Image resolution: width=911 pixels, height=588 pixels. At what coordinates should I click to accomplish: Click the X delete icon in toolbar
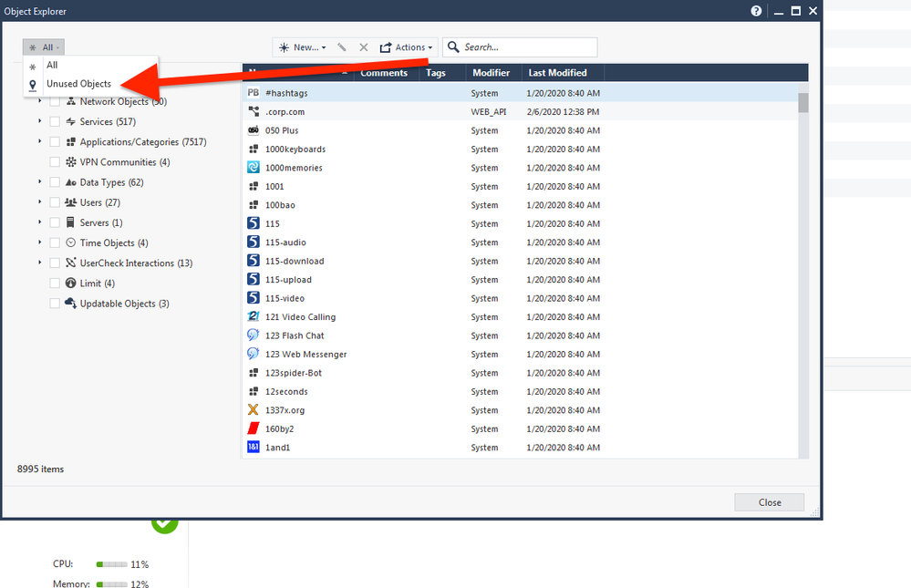[364, 47]
